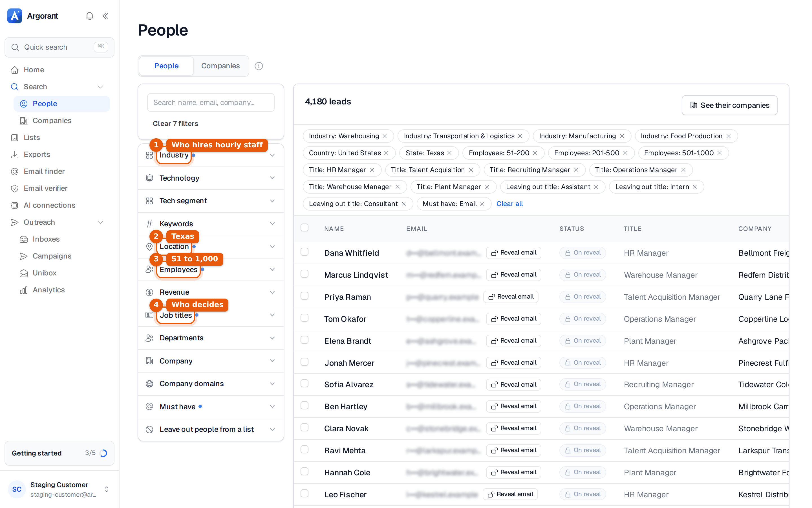Click the info icon beside Companies tab

point(259,66)
